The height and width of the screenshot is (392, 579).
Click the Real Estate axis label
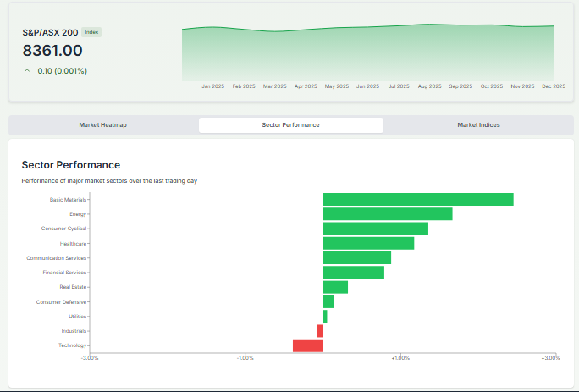(73, 287)
